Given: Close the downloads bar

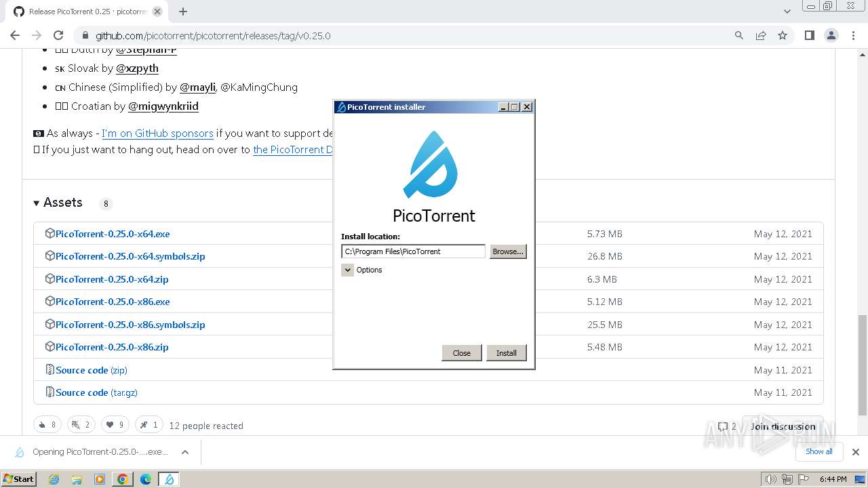Looking at the screenshot, I should pos(856,452).
